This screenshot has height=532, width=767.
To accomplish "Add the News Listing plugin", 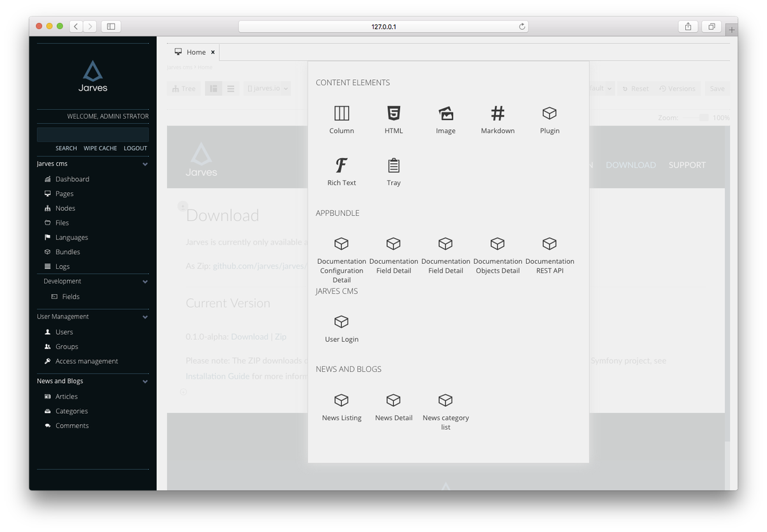I will pyautogui.click(x=342, y=407).
